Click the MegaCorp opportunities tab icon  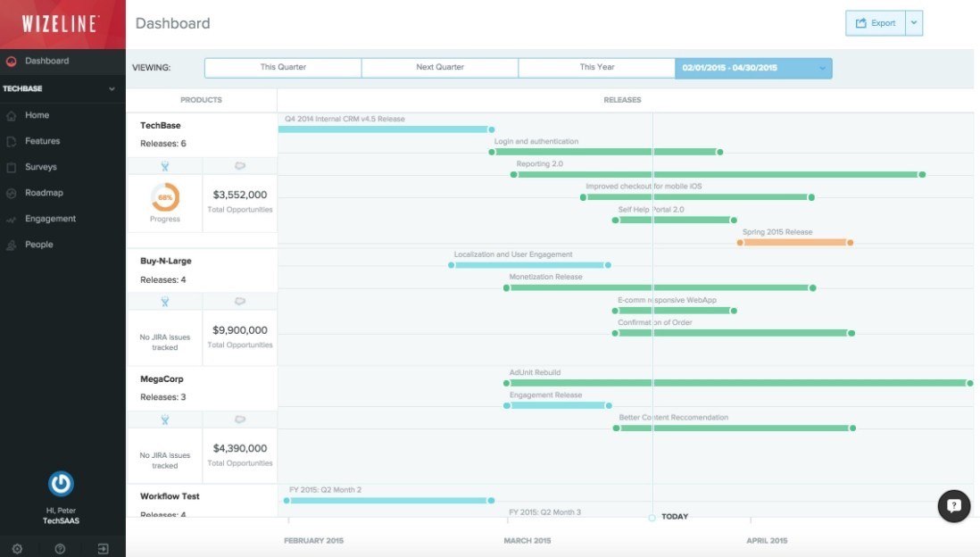pos(240,420)
